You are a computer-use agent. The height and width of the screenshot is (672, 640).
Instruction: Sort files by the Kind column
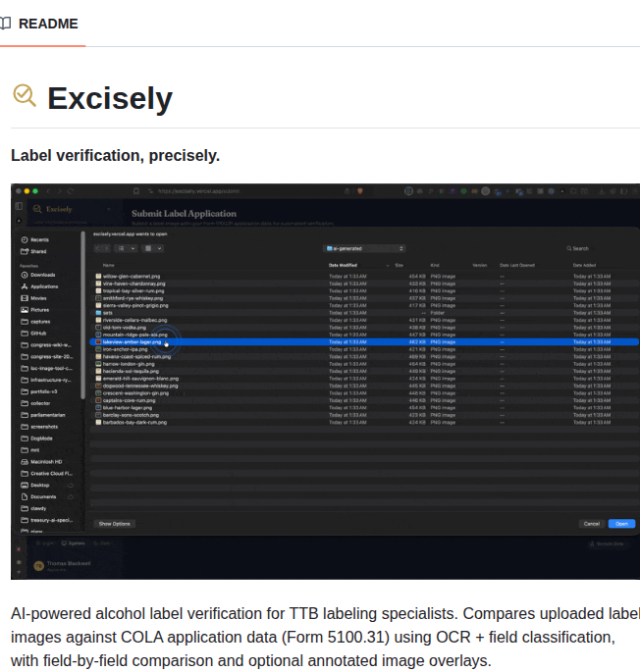pos(435,265)
